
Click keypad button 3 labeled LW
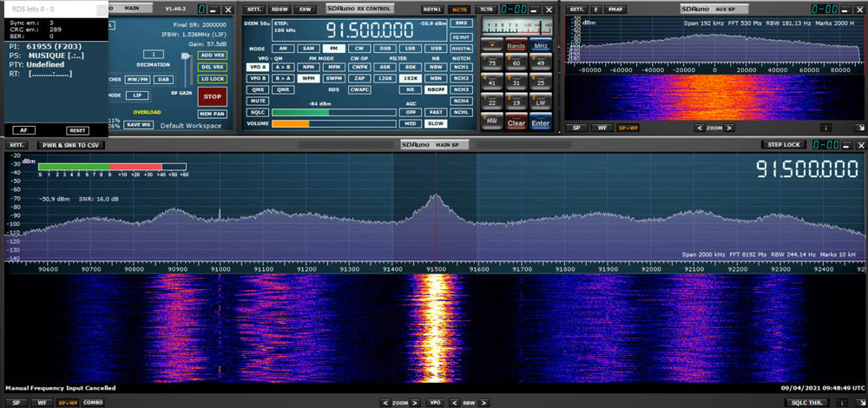tap(541, 101)
